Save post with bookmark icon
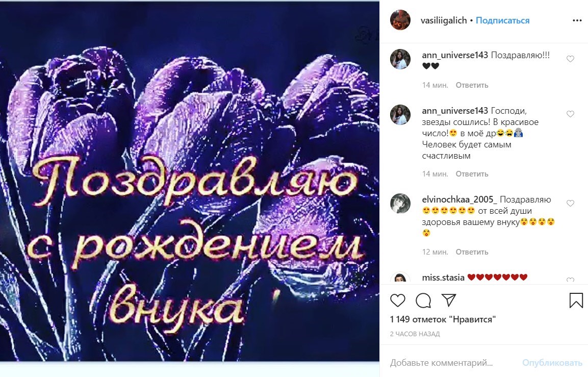Screen dimensions: 588x377 (576, 300)
